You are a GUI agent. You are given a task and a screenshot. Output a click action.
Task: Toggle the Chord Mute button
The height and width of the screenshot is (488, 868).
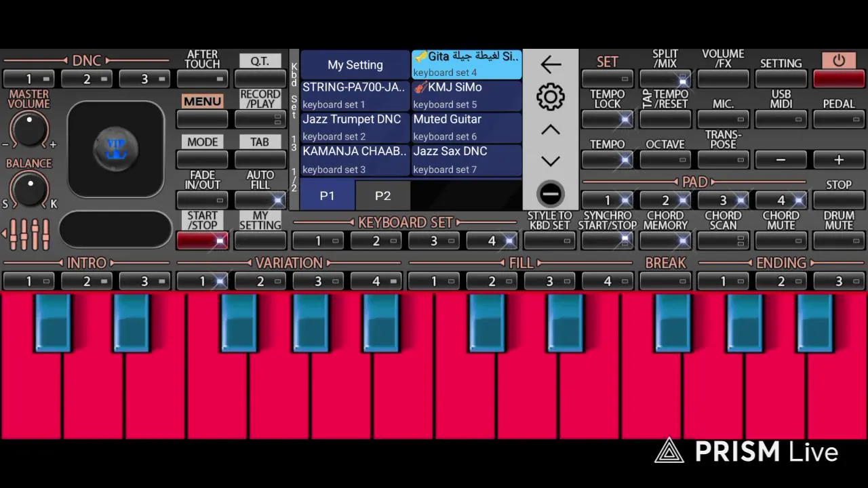pos(781,240)
